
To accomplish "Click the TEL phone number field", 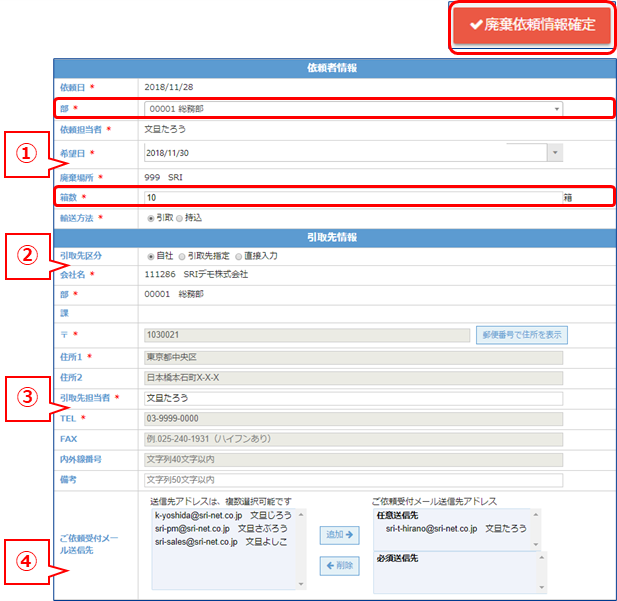I will pyautogui.click(x=352, y=418).
